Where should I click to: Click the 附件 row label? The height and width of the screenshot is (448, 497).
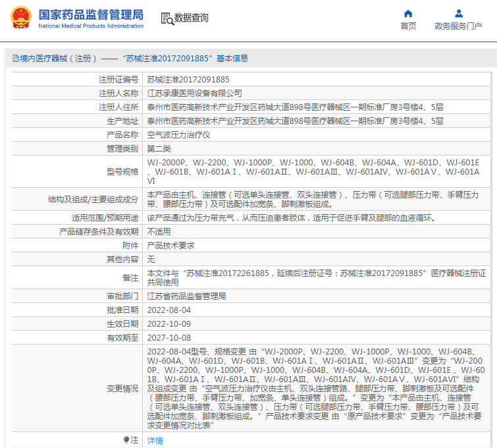pyautogui.click(x=130, y=246)
